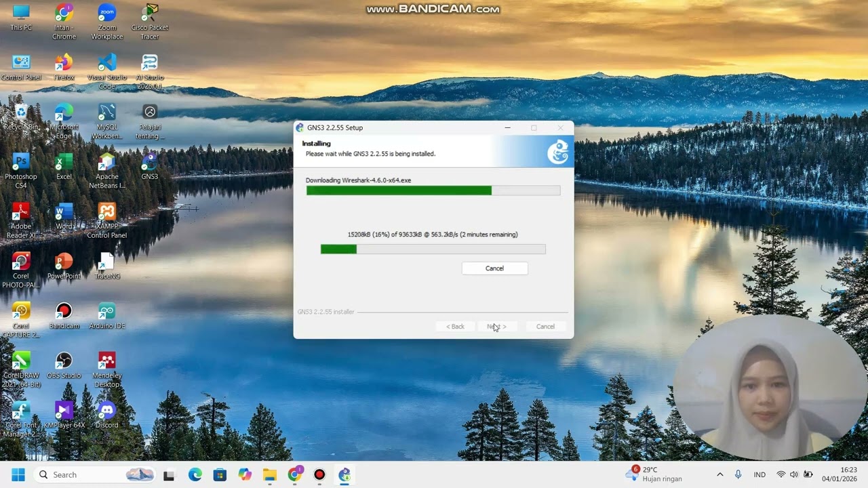The height and width of the screenshot is (488, 868).
Task: Launch Zoom Workplace desktop icon
Action: click(107, 22)
